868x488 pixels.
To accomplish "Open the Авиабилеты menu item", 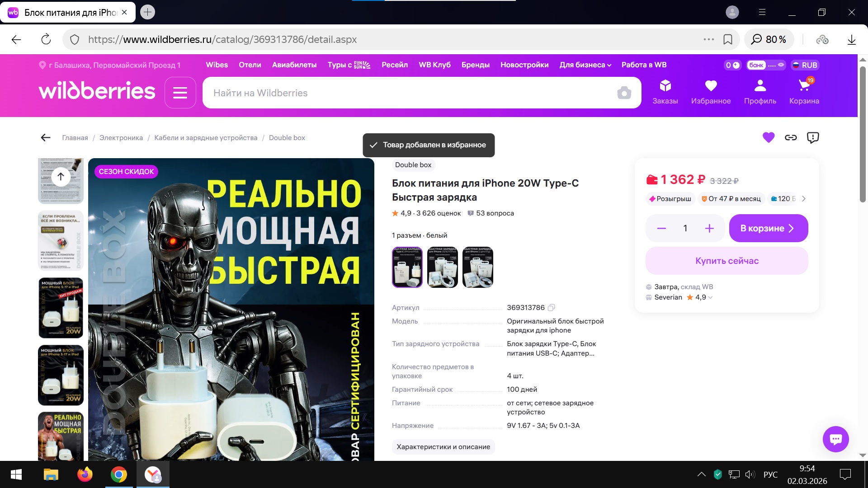I will click(x=294, y=65).
